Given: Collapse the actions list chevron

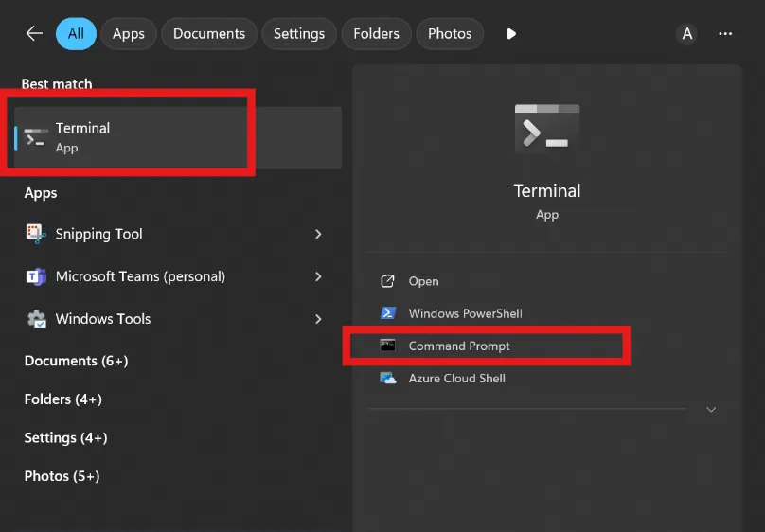Looking at the screenshot, I should click(x=711, y=410).
